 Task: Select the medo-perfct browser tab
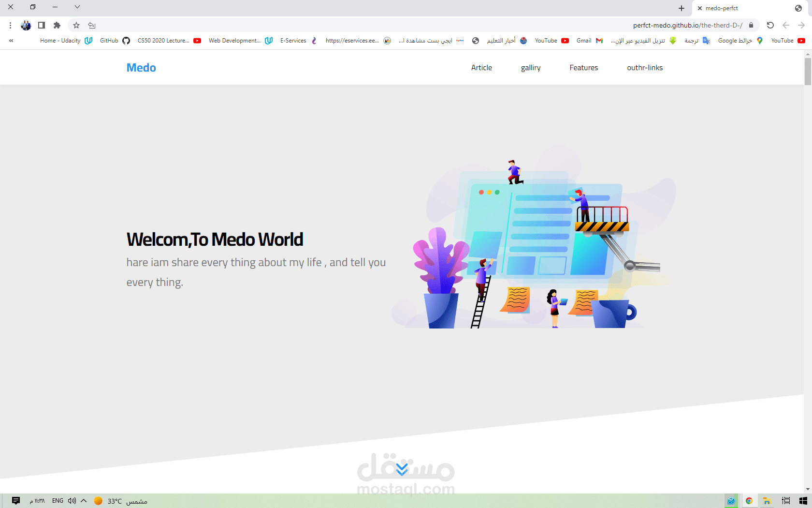tap(722, 8)
